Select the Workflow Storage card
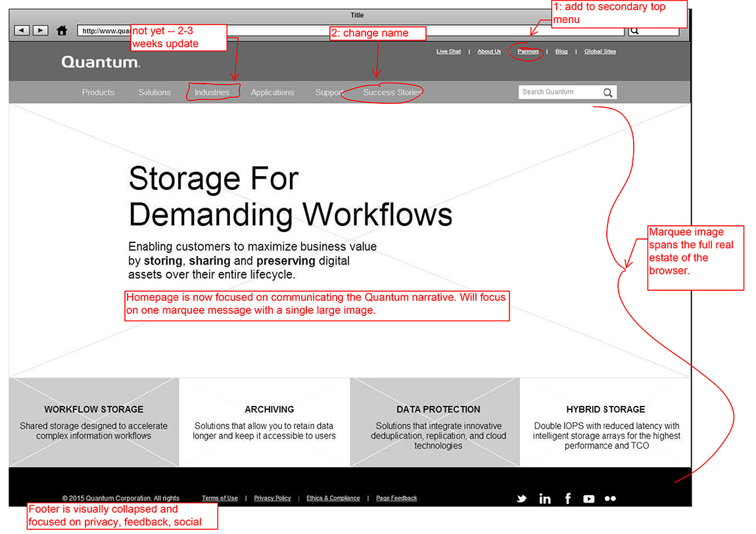This screenshot has height=534, width=756. (x=94, y=422)
